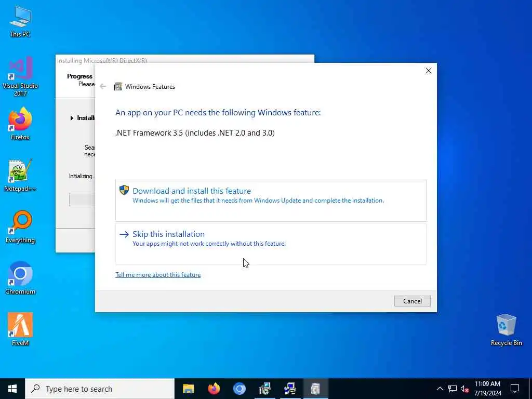Image resolution: width=532 pixels, height=399 pixels.
Task: Choose Download and install this feature
Action: 271,201
